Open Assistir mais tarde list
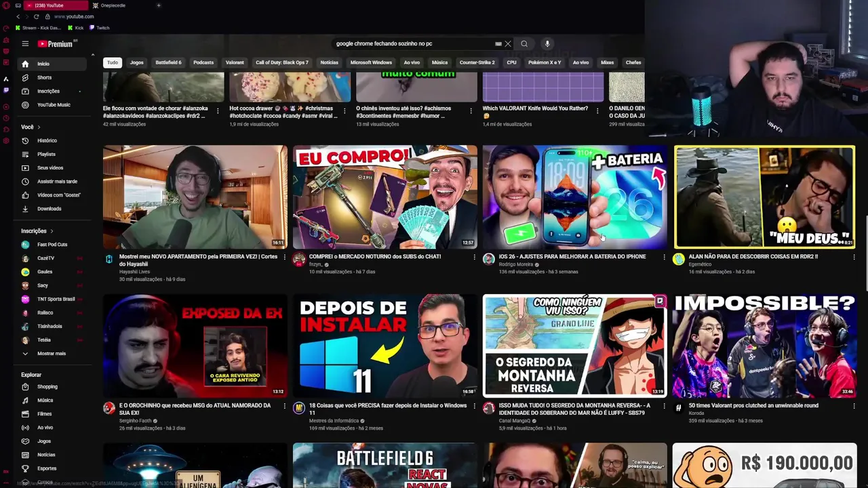This screenshot has height=488, width=868. [57, 182]
